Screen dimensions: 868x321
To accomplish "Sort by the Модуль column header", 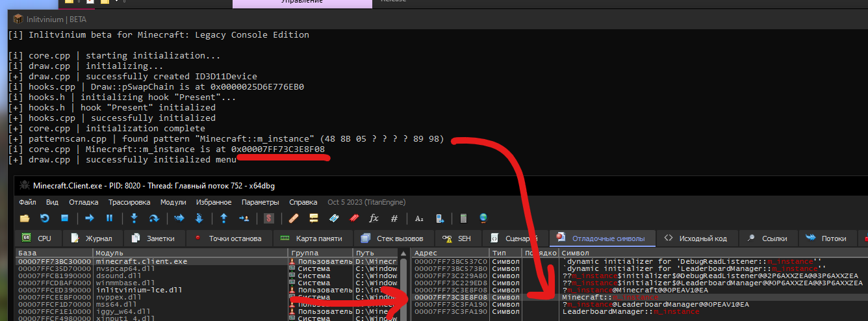I will click(190, 253).
